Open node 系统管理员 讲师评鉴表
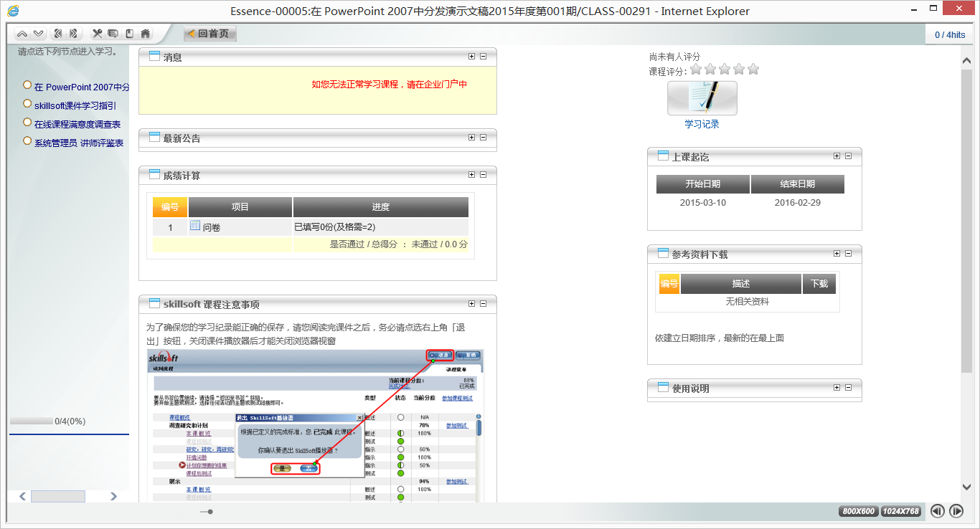The height and width of the screenshot is (529, 980). point(79,143)
